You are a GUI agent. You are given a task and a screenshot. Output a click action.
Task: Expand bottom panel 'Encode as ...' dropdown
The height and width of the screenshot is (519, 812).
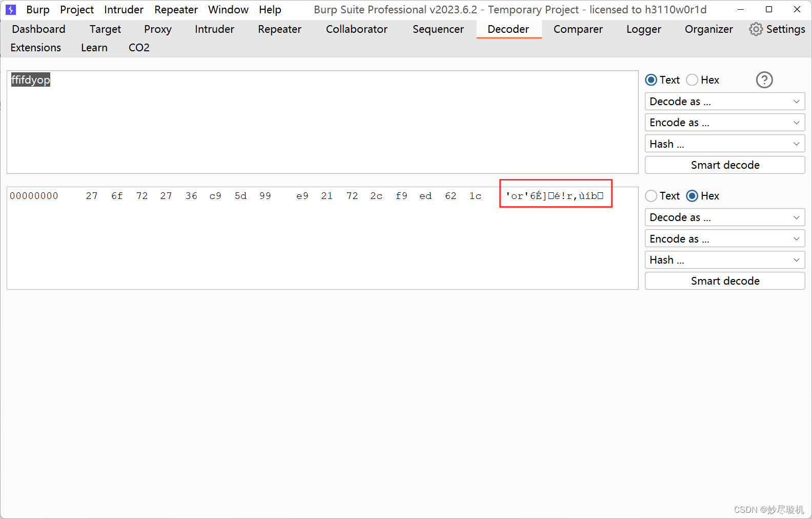(x=725, y=239)
